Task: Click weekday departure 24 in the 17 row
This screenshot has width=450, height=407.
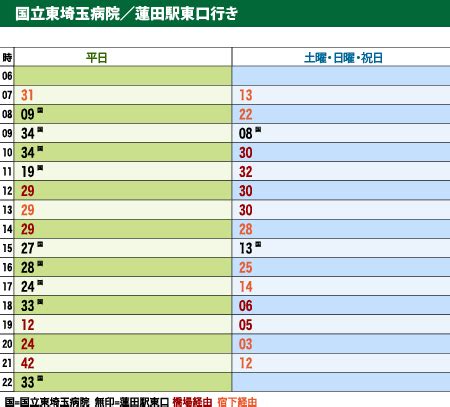Action: click(x=28, y=287)
